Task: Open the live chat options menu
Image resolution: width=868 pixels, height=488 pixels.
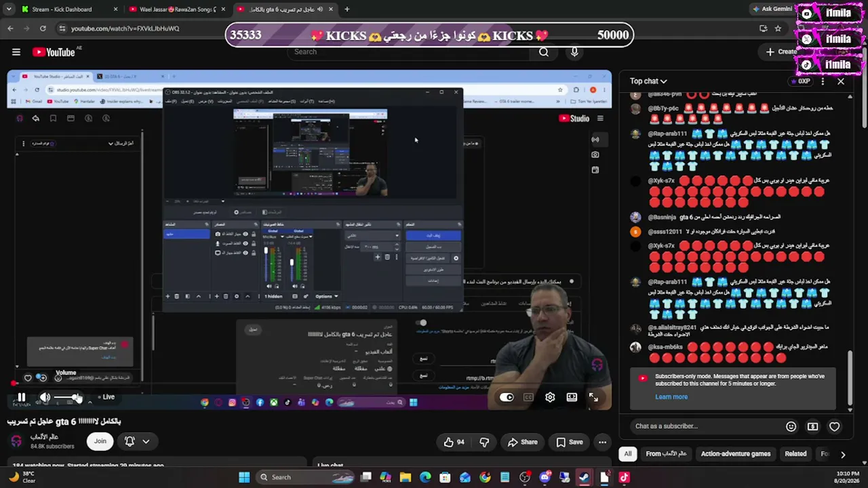Action: coord(823,81)
